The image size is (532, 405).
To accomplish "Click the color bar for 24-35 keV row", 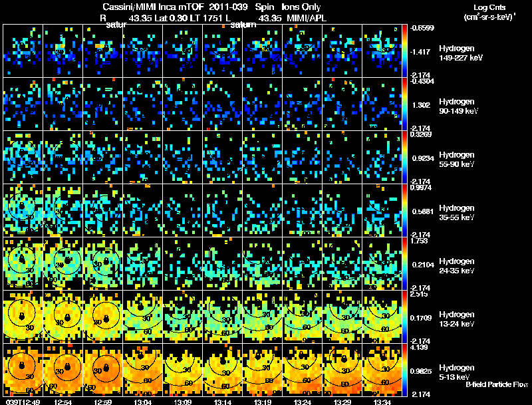I will tap(404, 264).
